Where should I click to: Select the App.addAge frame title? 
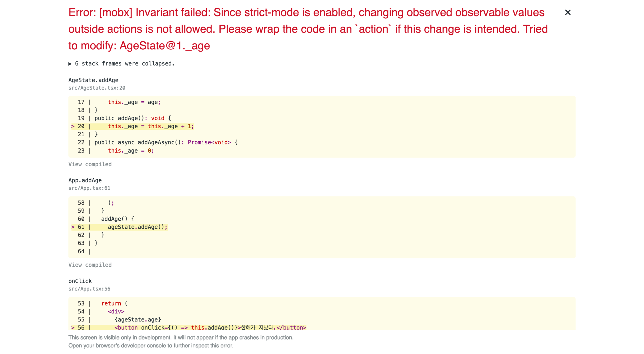85,180
